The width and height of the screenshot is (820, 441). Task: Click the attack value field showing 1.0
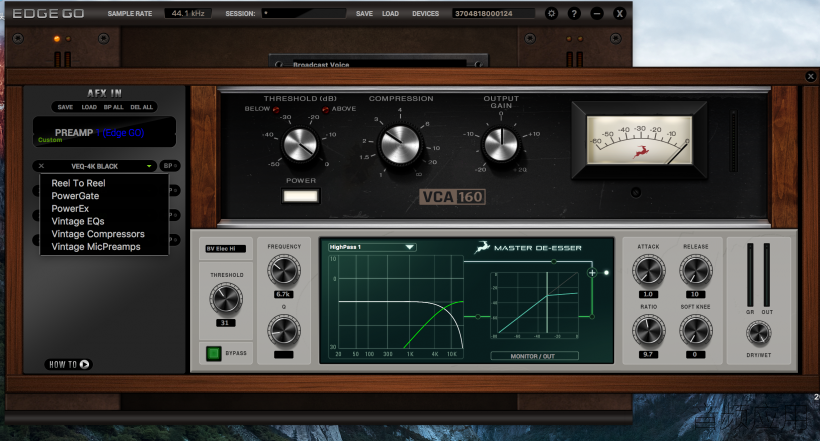(648, 294)
